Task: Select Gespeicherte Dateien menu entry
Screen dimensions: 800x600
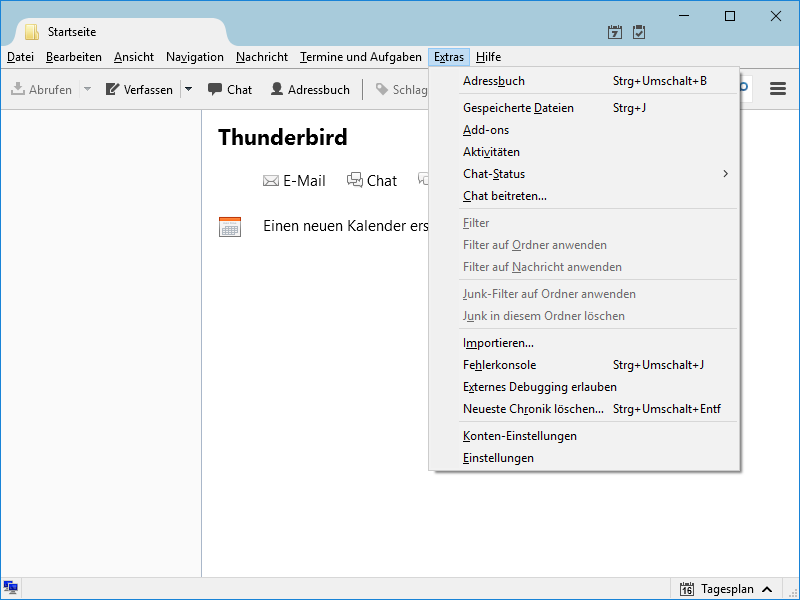Action: tap(585, 108)
